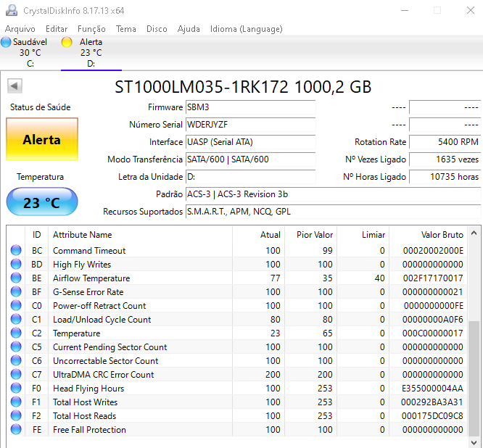This screenshot has height=448, width=483.
Task: Click the Padrão field ACS-3 Revision 3b
Action: pyautogui.click(x=334, y=194)
